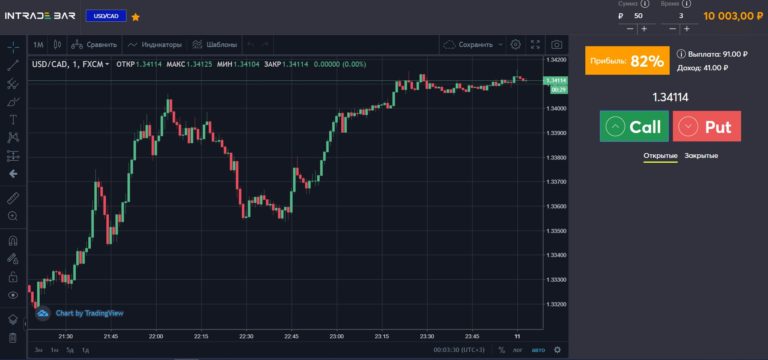Toggle лог logarithmic scale
The image size is (768, 360).
pyautogui.click(x=518, y=350)
